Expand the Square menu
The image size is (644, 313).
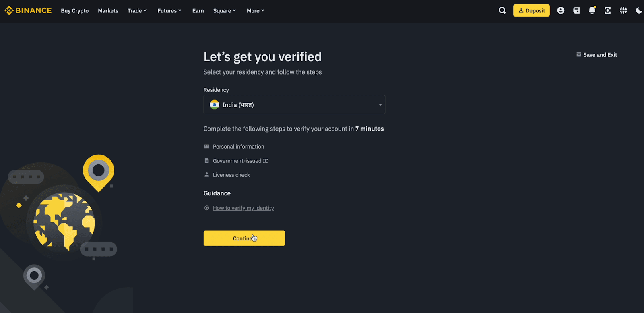coord(225,11)
